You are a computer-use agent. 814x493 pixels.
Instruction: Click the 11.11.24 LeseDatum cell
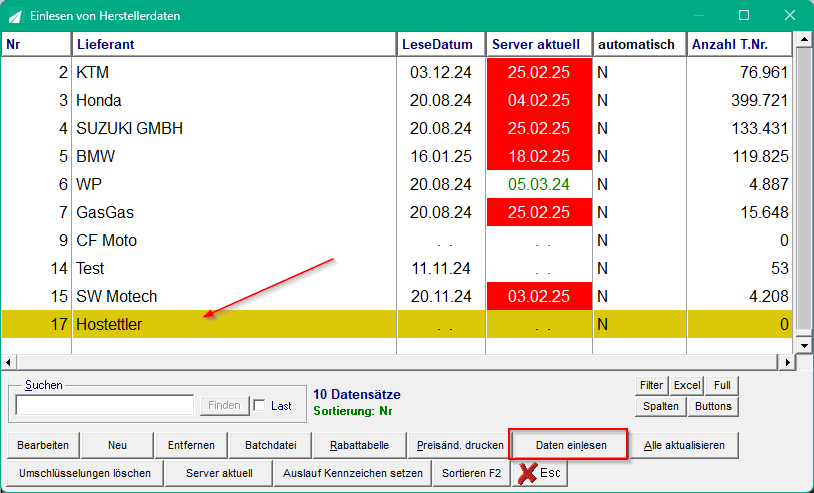441,268
